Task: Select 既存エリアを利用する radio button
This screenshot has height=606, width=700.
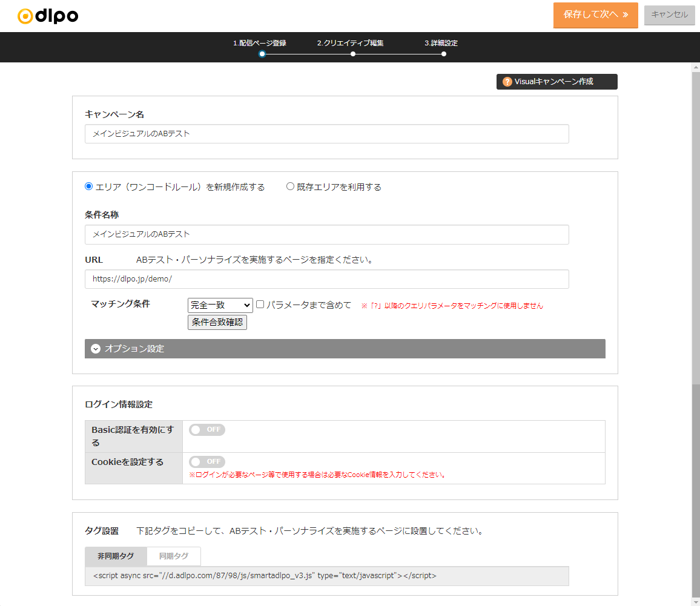Action: [x=290, y=186]
